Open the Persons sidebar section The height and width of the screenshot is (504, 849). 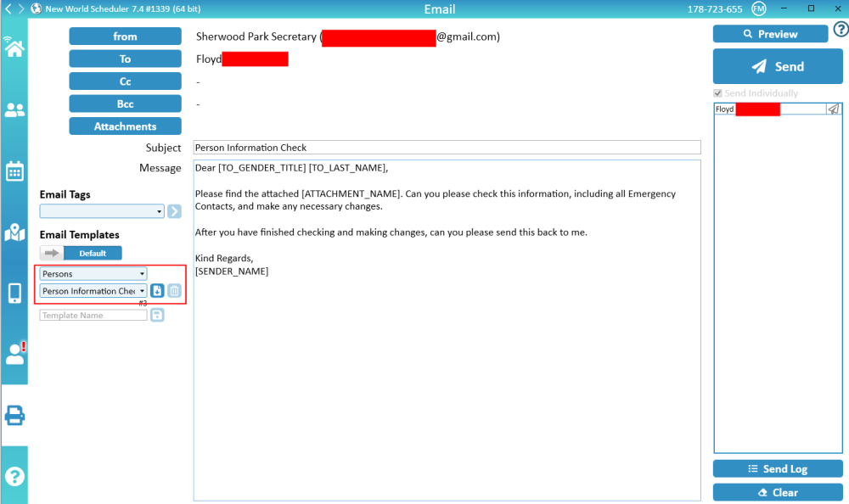coord(14,110)
